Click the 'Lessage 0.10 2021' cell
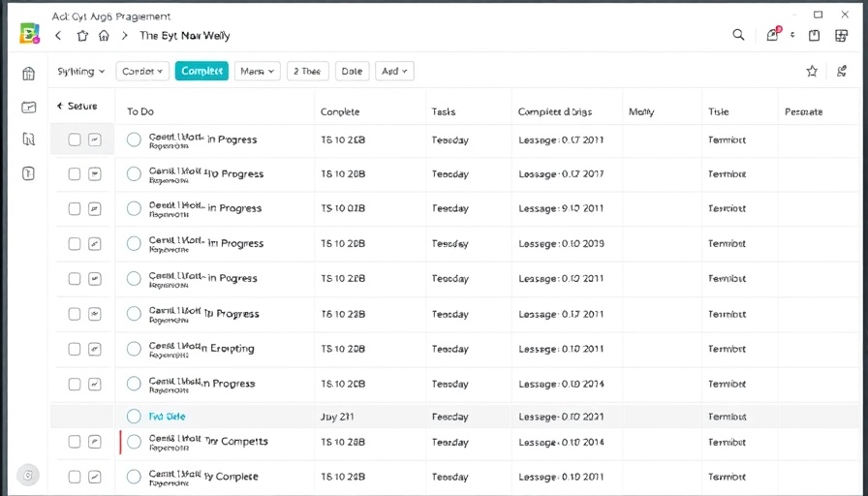Image resolution: width=868 pixels, height=496 pixels. 561,417
